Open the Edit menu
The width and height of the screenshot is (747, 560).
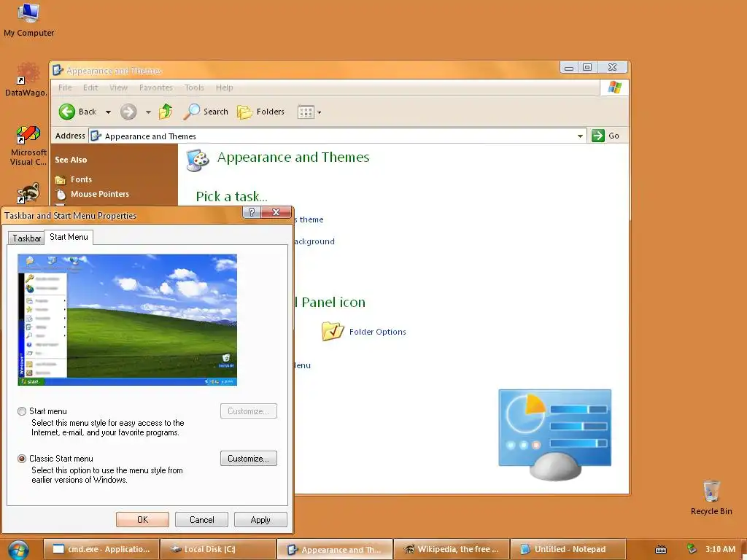tap(90, 87)
